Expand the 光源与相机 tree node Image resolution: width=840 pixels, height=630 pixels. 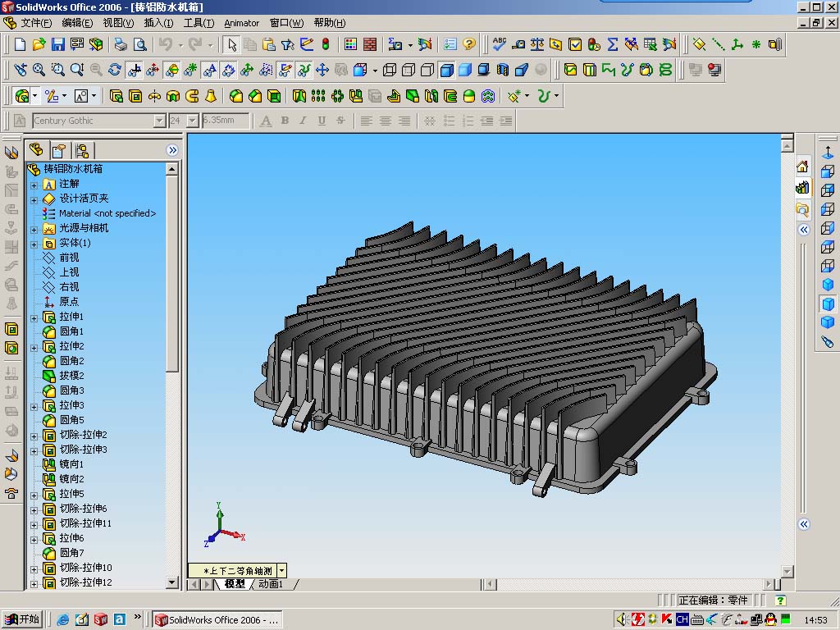click(34, 230)
